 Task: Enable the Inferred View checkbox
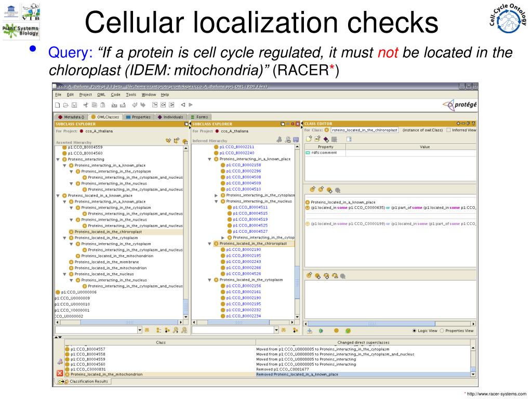point(449,130)
